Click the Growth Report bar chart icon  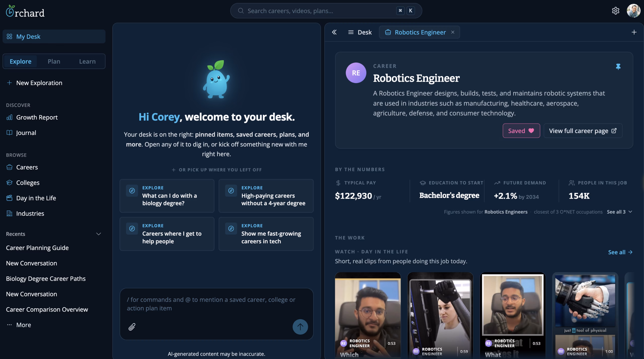[x=9, y=117]
